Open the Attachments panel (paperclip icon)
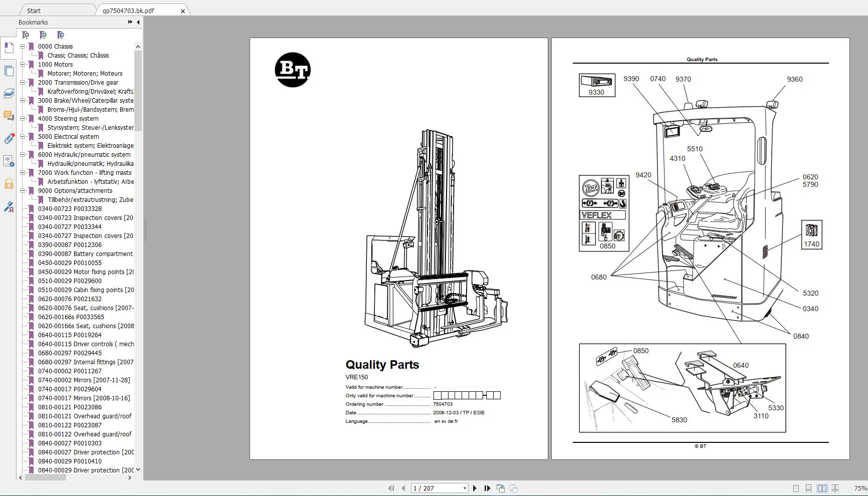This screenshot has width=868, height=496. 9,139
